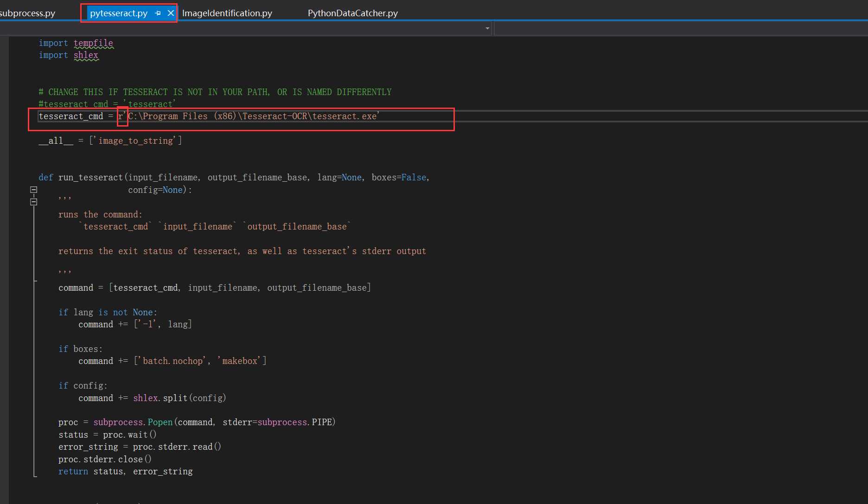This screenshot has height=504, width=868.
Task: Click the "status = proc.wait()" line
Action: (x=108, y=434)
